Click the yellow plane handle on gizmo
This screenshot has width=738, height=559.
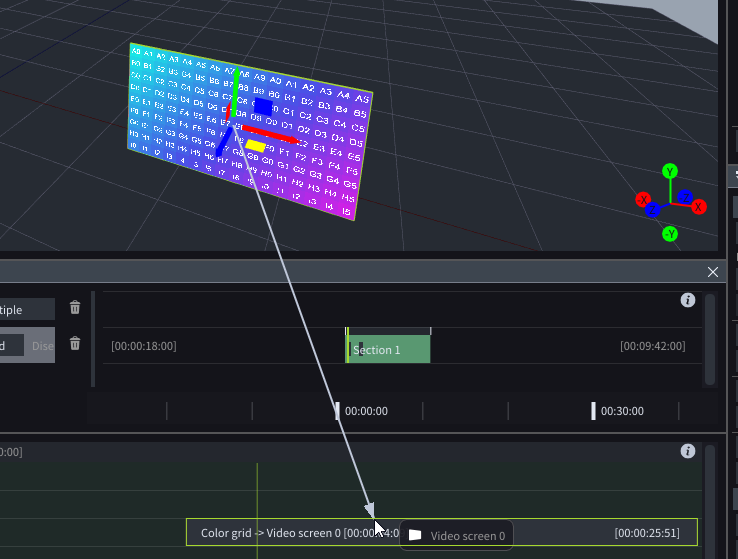[x=255, y=146]
